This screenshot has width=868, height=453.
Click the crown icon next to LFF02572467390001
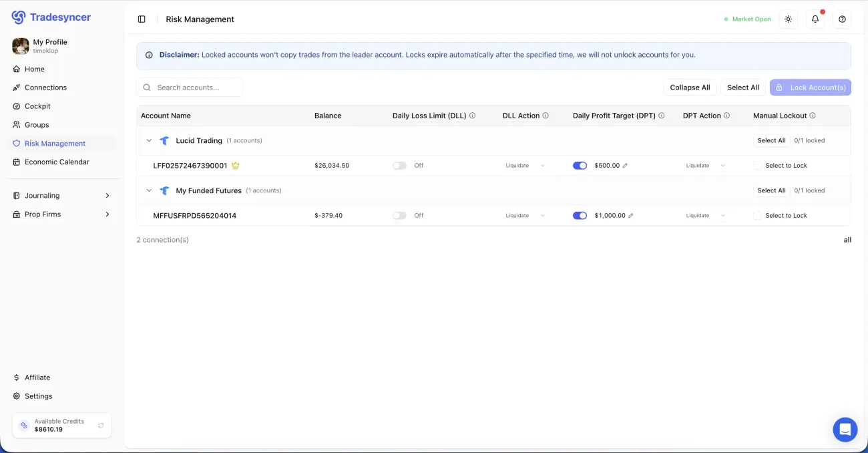pyautogui.click(x=235, y=165)
